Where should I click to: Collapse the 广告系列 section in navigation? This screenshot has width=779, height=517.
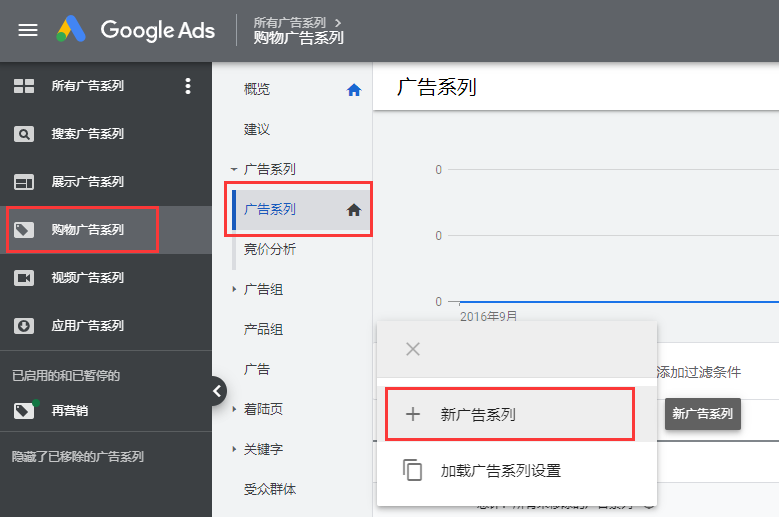[x=234, y=170]
